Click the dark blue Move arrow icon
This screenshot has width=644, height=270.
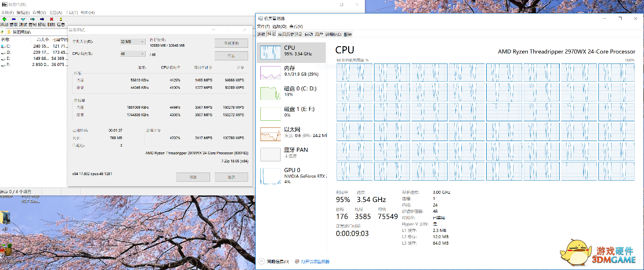42,19
